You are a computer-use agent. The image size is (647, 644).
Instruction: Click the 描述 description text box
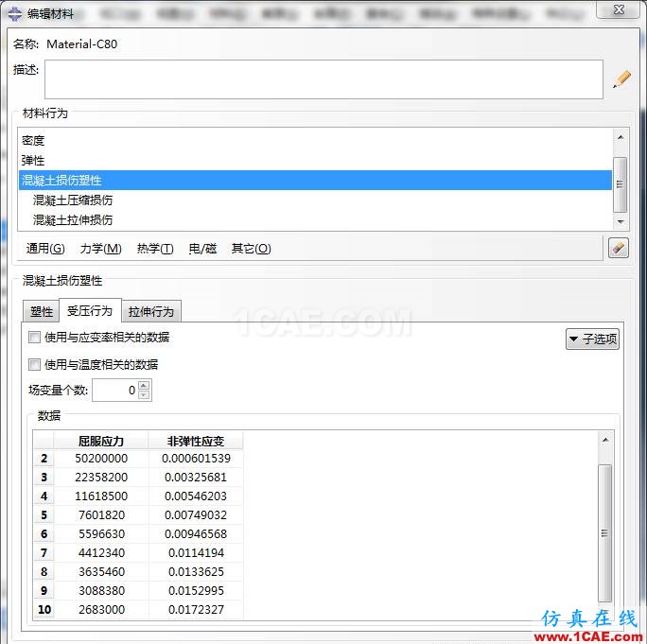(x=323, y=79)
